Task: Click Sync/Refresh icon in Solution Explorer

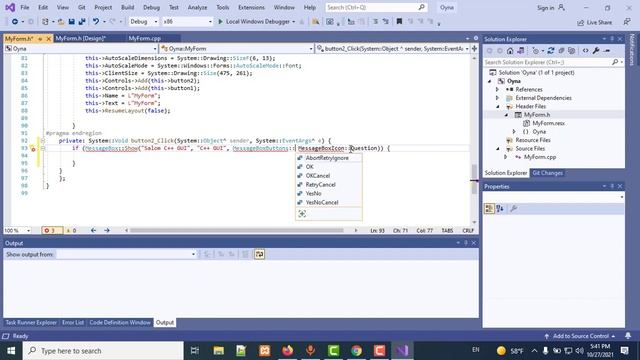Action: coord(551,51)
